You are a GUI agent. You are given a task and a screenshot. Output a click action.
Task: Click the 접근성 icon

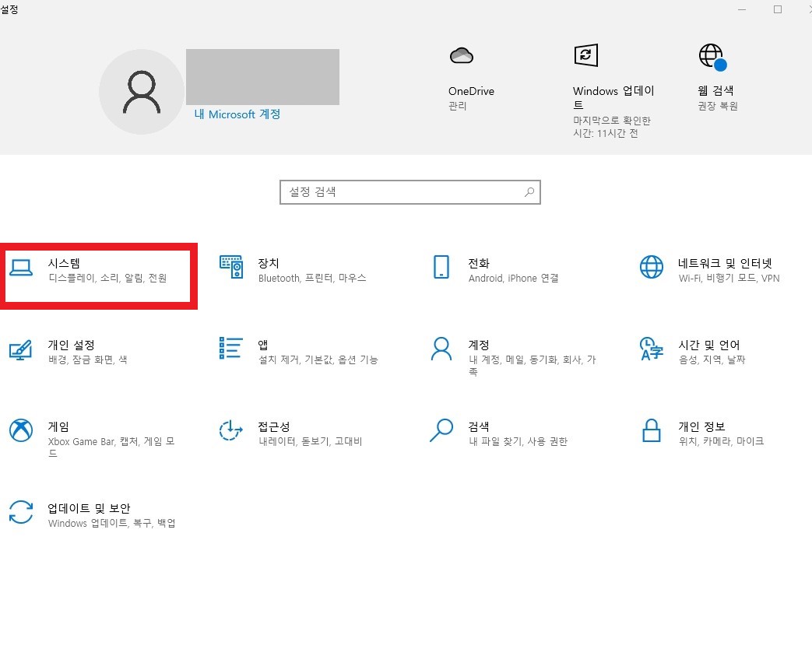[x=231, y=430]
